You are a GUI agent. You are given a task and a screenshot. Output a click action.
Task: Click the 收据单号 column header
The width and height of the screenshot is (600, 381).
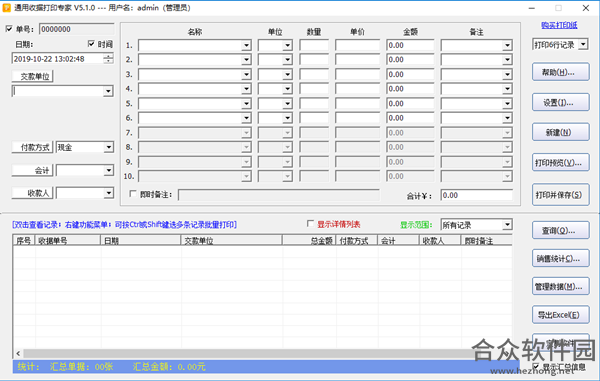coord(68,241)
